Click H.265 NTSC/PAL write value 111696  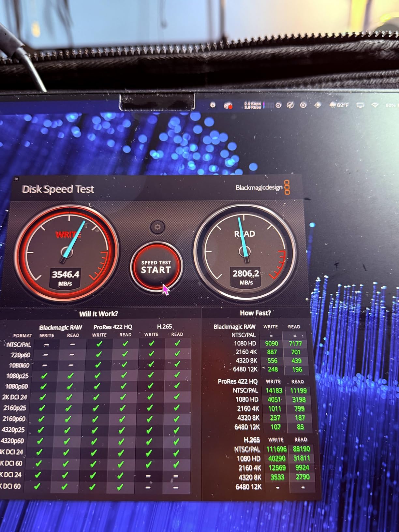[x=276, y=449]
